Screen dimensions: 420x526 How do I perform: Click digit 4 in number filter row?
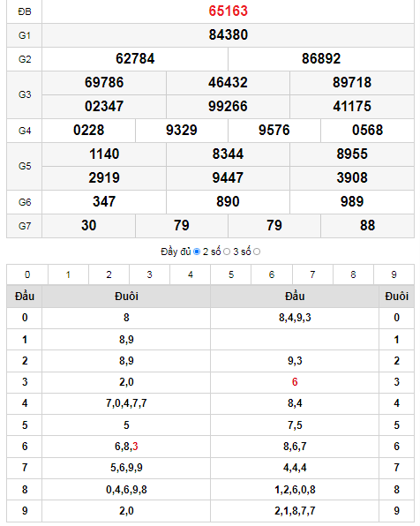tap(191, 274)
